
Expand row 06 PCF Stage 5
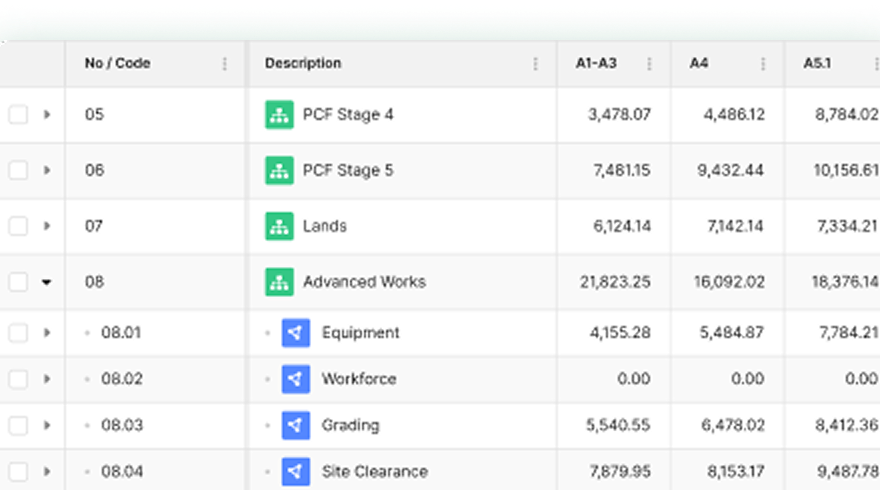46,170
